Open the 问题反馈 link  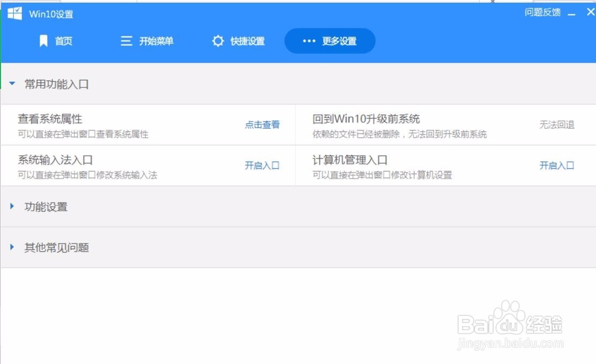pos(542,13)
